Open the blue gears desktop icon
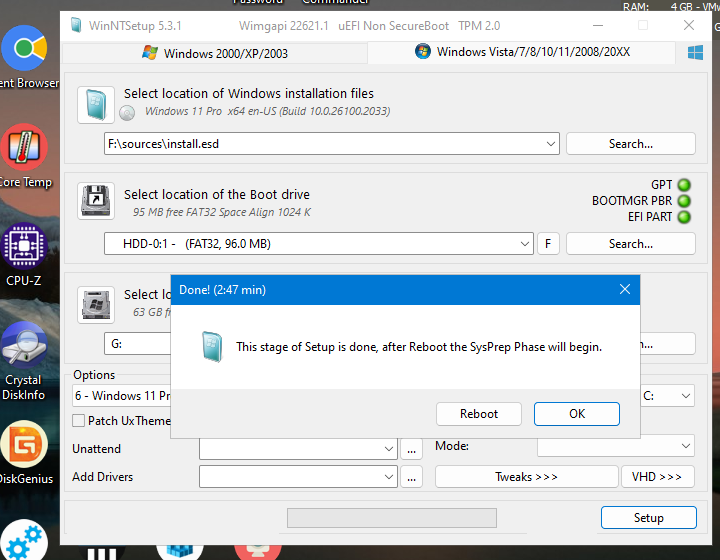The image size is (720, 560). tap(24, 541)
